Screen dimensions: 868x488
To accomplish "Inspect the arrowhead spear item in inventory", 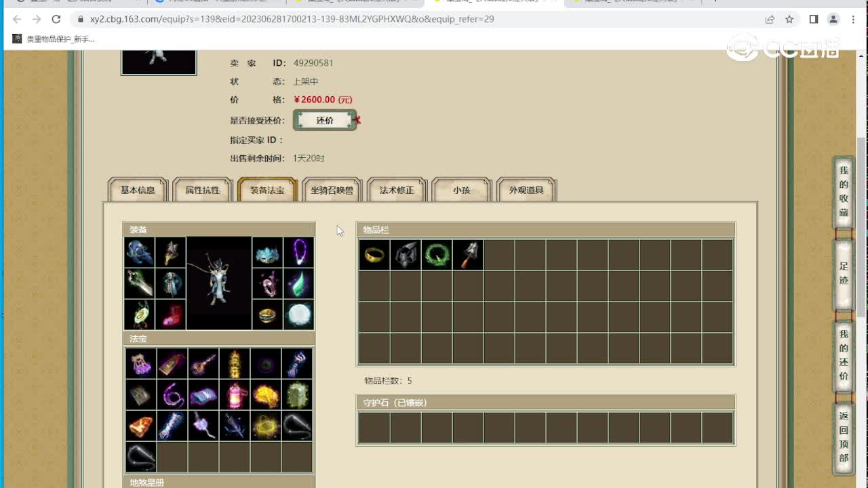I will 468,255.
